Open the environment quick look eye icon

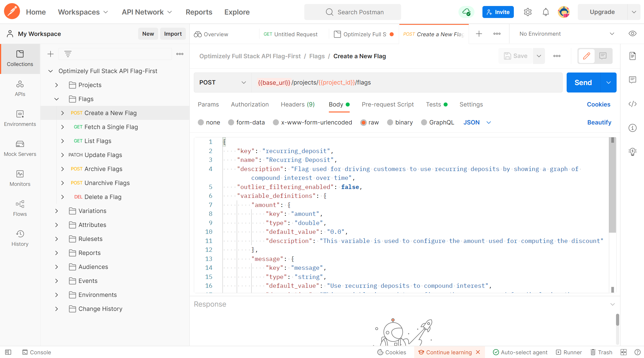[632, 34]
